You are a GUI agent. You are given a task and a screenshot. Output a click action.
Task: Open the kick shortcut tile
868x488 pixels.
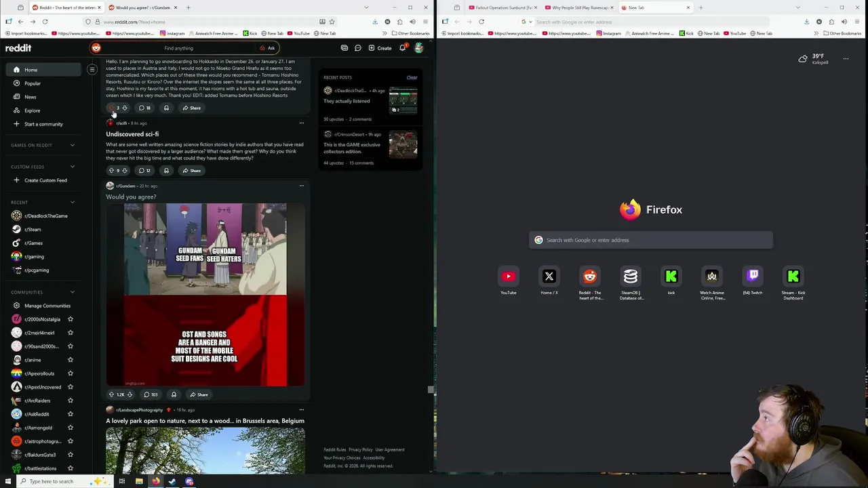tap(671, 277)
